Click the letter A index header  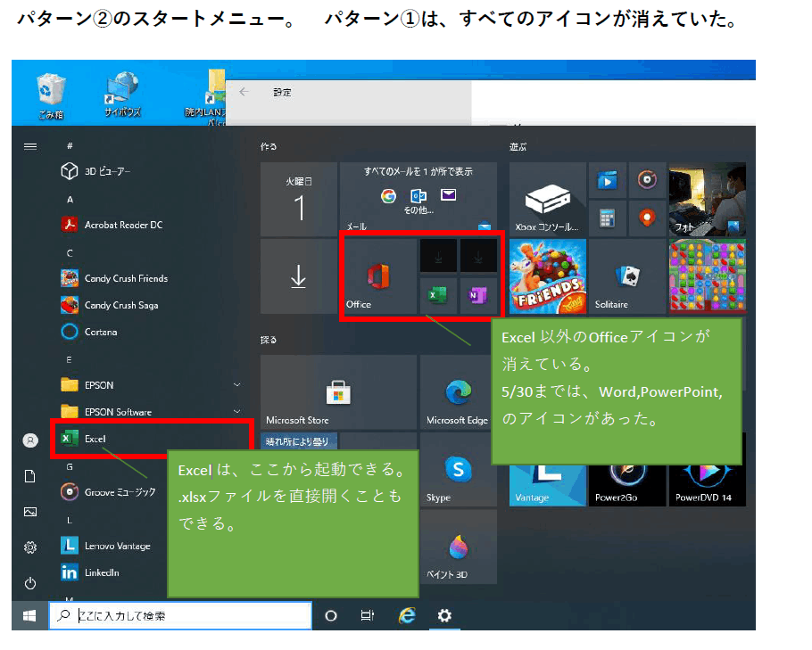(70, 199)
